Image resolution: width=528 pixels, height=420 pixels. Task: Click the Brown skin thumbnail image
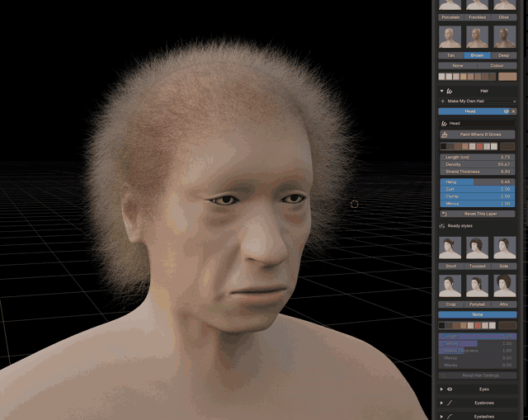pos(477,37)
